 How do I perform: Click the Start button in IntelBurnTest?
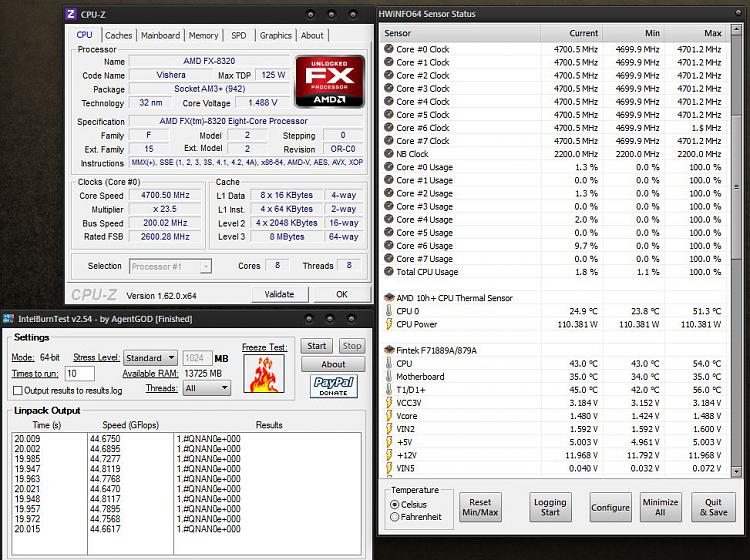point(317,346)
